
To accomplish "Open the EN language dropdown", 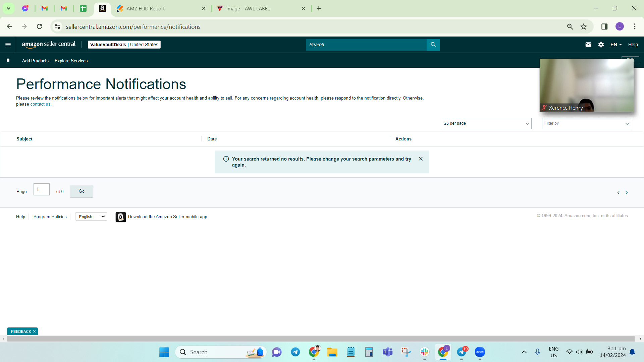I will pos(616,45).
